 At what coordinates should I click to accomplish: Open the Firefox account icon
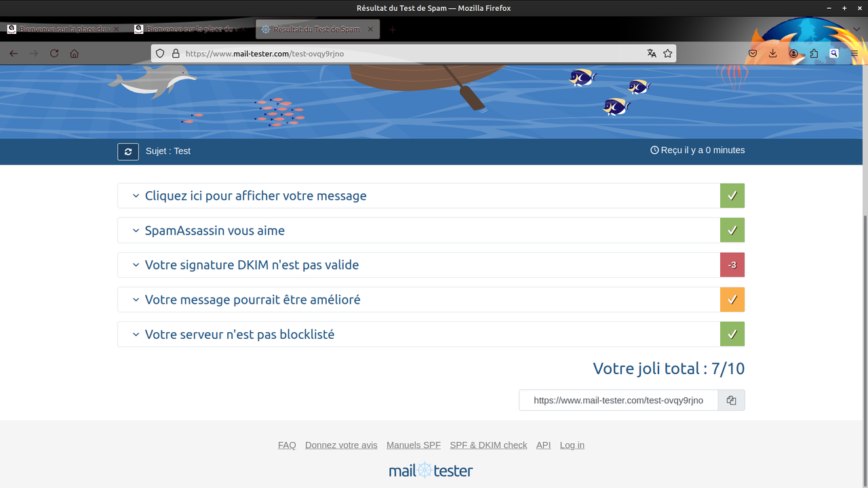click(793, 54)
